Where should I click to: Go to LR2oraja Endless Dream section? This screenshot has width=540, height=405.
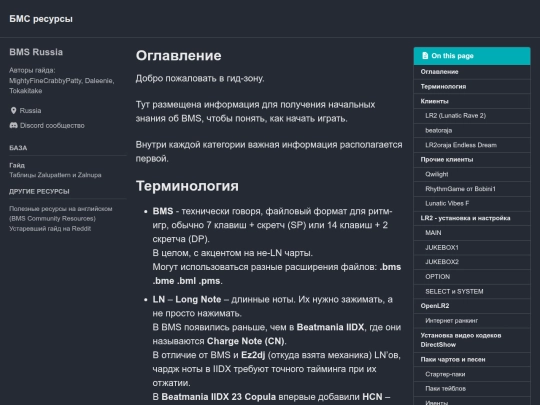[x=472, y=145]
